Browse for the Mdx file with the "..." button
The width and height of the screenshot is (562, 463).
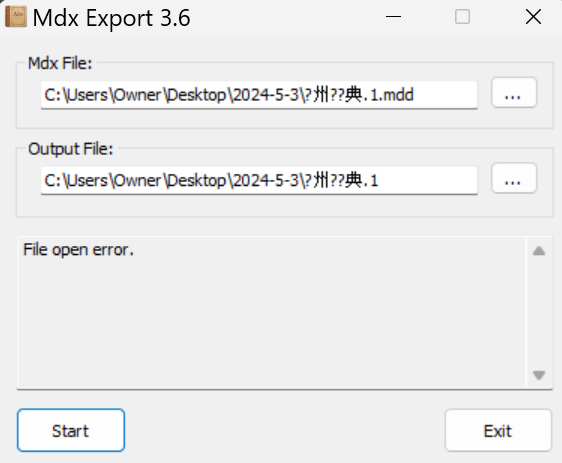pyautogui.click(x=514, y=92)
